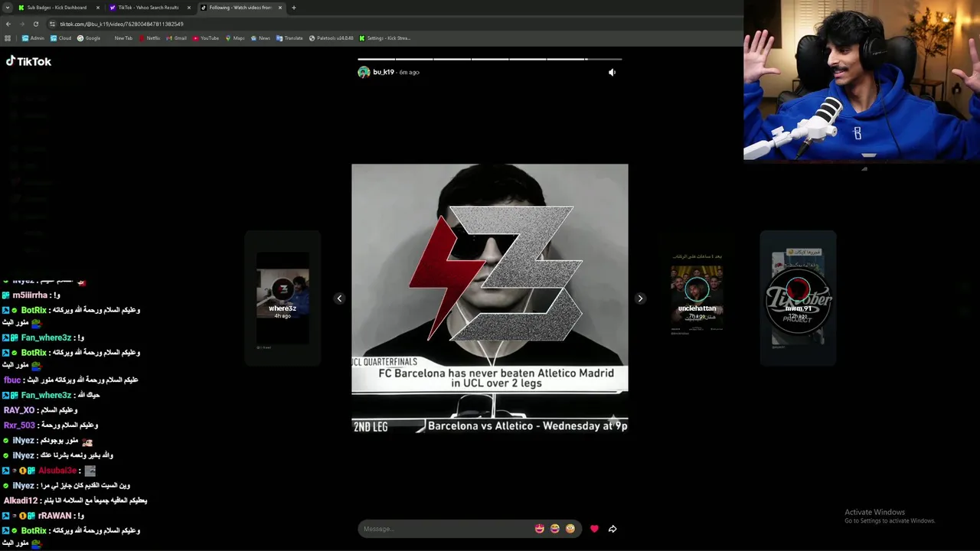Open a new browser tab
Viewport: 980px width, 551px height.
pyautogui.click(x=294, y=8)
